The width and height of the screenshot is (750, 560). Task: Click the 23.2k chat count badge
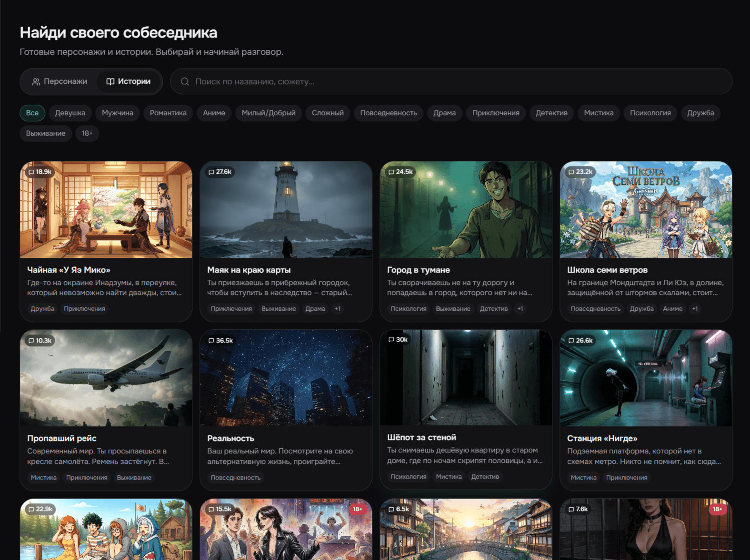pos(580,172)
